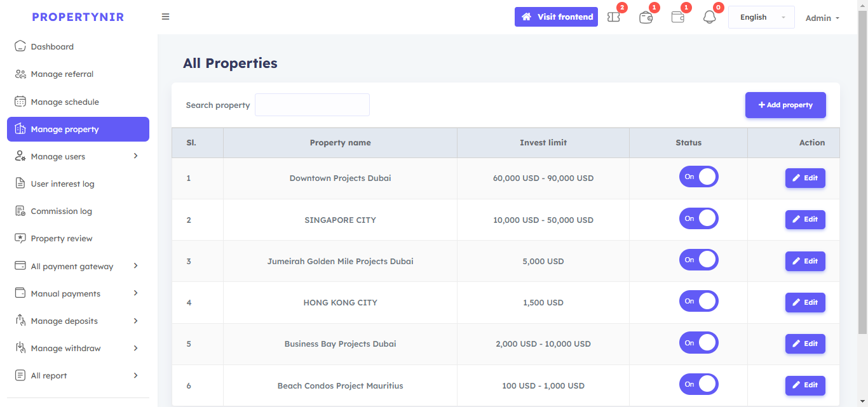
Task: Click the Add property button
Action: coord(785,105)
